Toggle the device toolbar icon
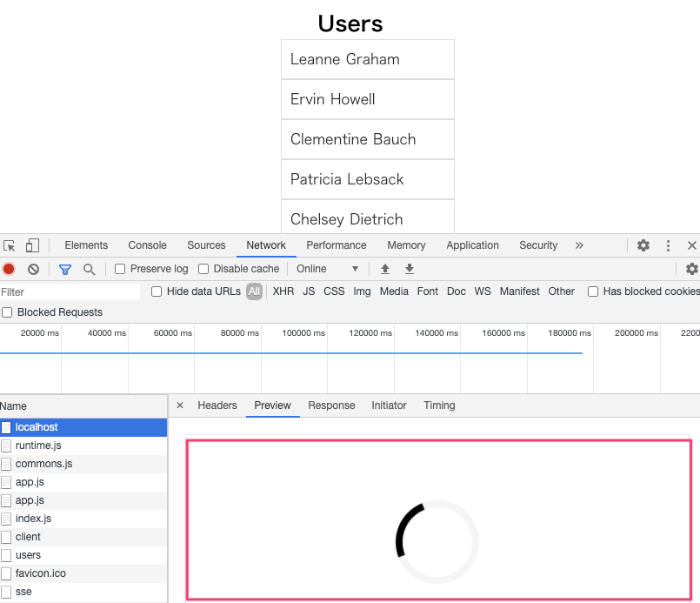 32,245
